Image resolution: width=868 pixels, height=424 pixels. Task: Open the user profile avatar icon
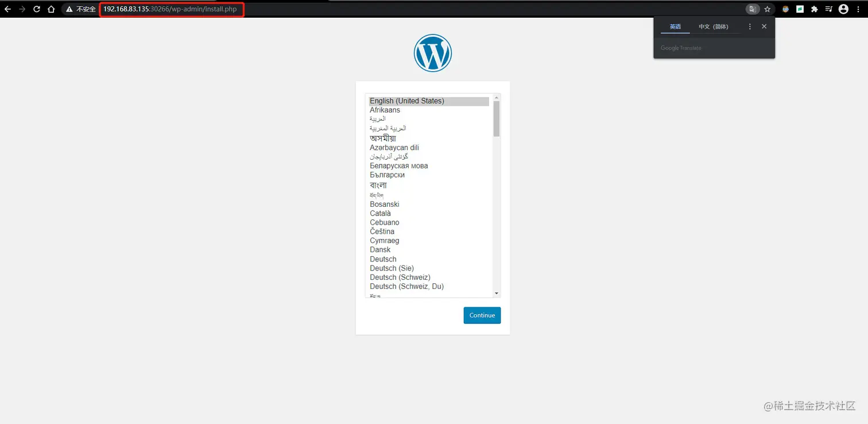843,9
